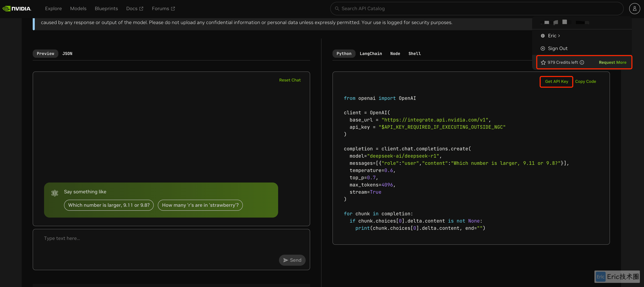644x287 pixels.
Task: Select the LangChain code tab
Action: point(371,54)
